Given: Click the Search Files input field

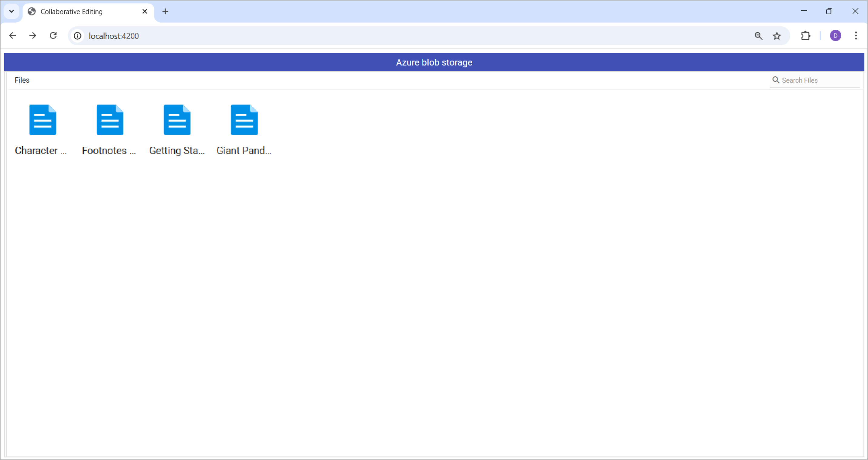Looking at the screenshot, I should (x=819, y=80).
